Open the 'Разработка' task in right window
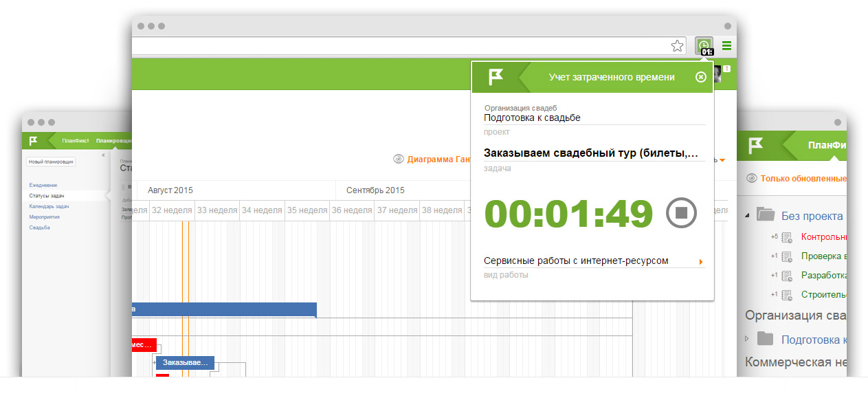Image resolution: width=868 pixels, height=398 pixels. coord(824,276)
